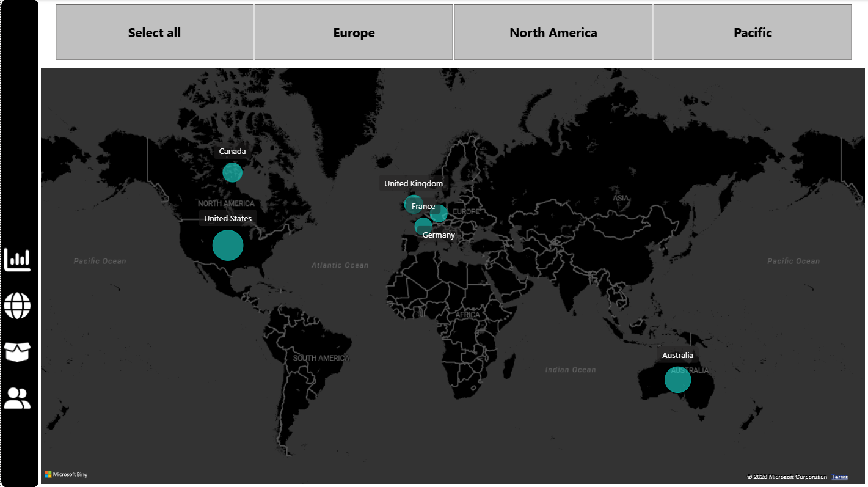Select the United States data bubble

[228, 245]
